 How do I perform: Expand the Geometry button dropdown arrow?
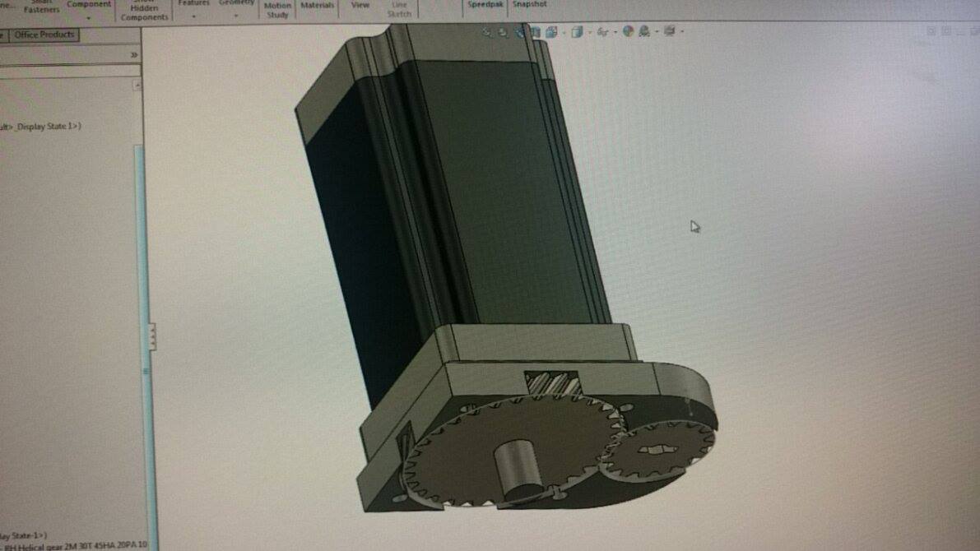pos(236,16)
